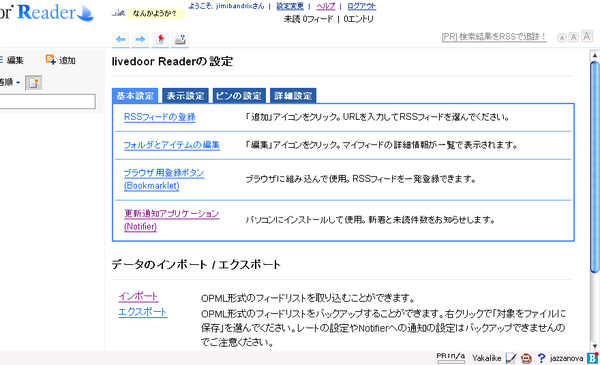
Task: Click the RSS add feed icon
Action: click(x=51, y=60)
